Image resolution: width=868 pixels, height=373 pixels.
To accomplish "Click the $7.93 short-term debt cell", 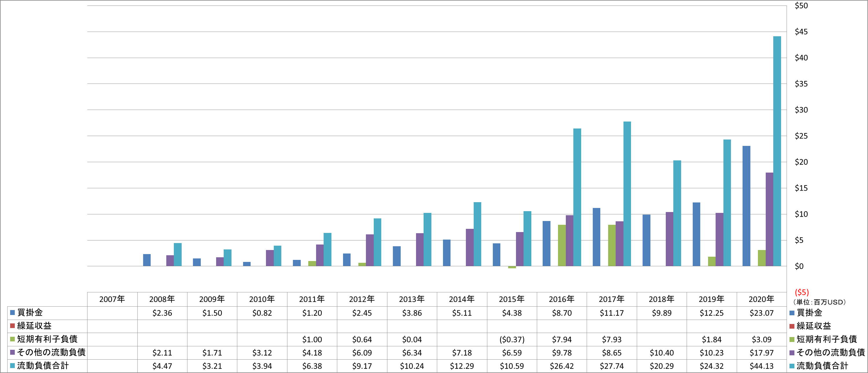I will click(x=612, y=339).
